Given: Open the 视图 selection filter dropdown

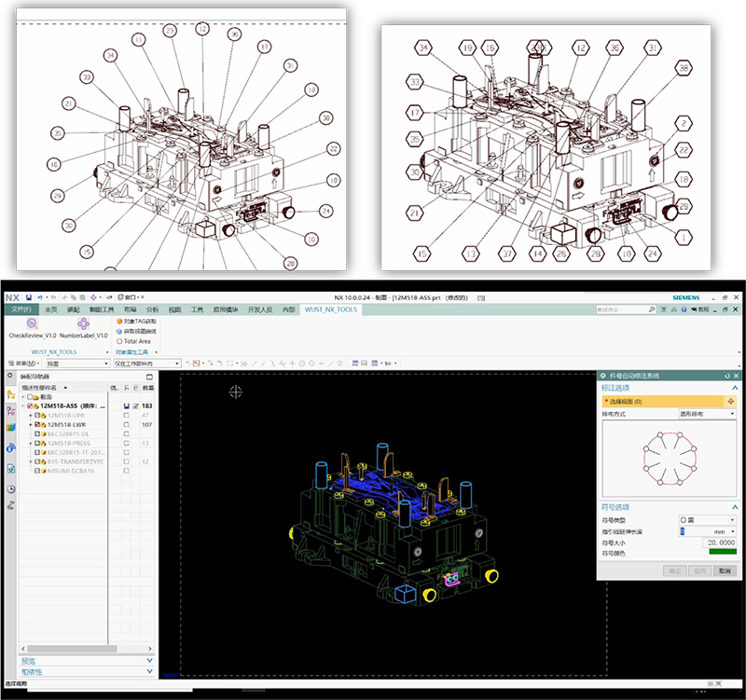Looking at the screenshot, I should pyautogui.click(x=78, y=364).
